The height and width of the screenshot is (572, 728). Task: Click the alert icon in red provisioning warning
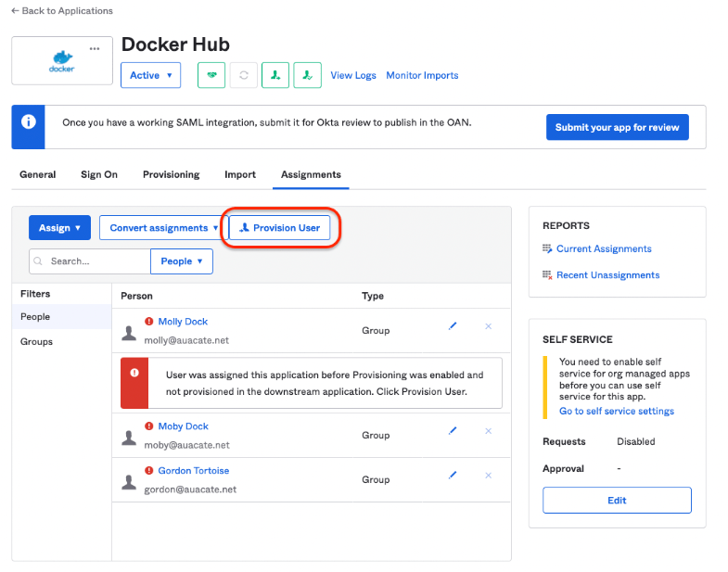pos(134,373)
